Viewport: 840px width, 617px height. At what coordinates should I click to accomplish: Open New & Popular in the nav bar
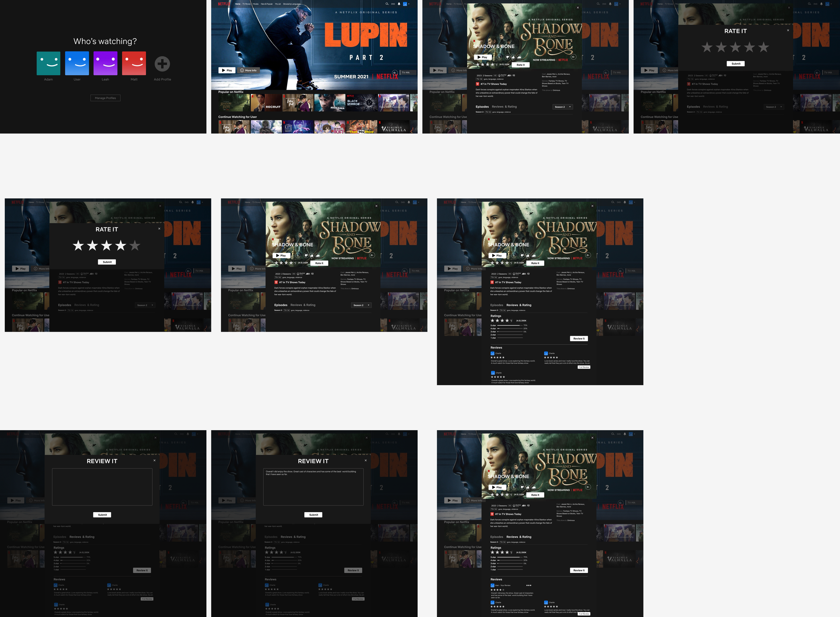click(x=266, y=4)
